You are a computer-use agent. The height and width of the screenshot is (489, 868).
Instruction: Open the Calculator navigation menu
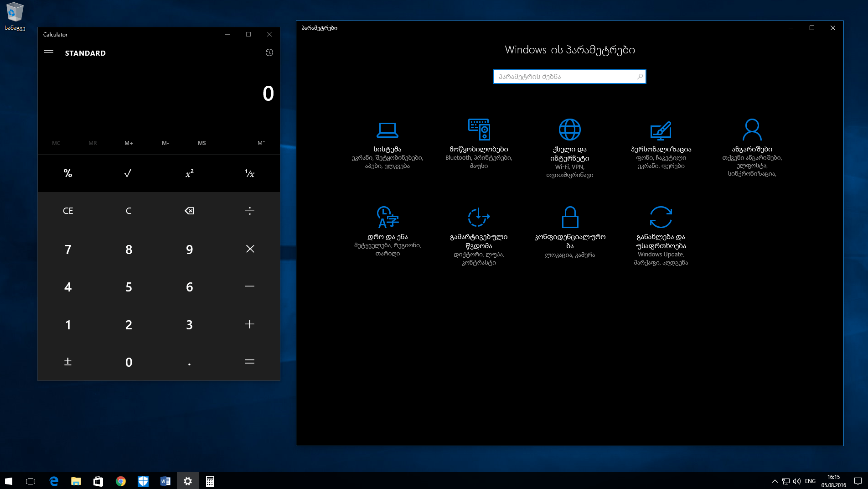click(x=49, y=52)
